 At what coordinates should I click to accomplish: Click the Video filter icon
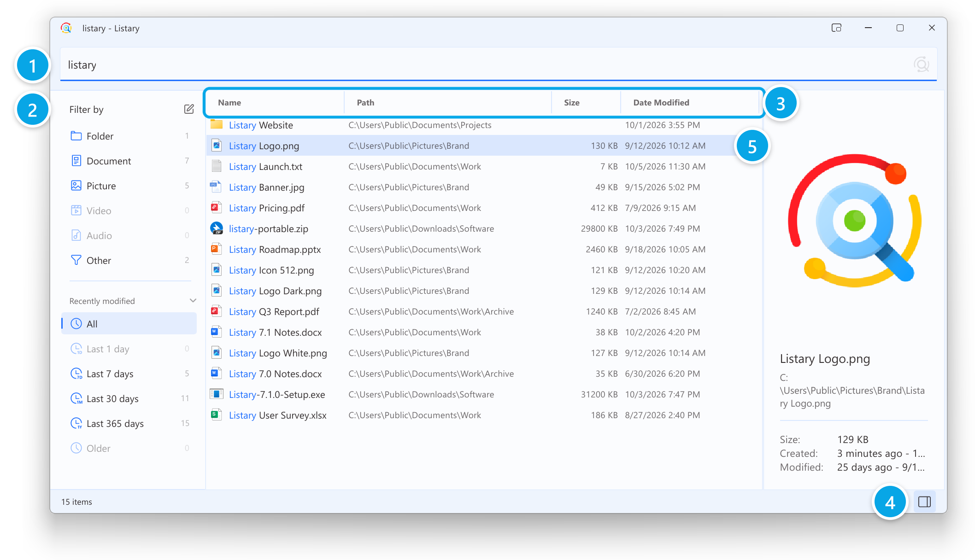pos(76,210)
